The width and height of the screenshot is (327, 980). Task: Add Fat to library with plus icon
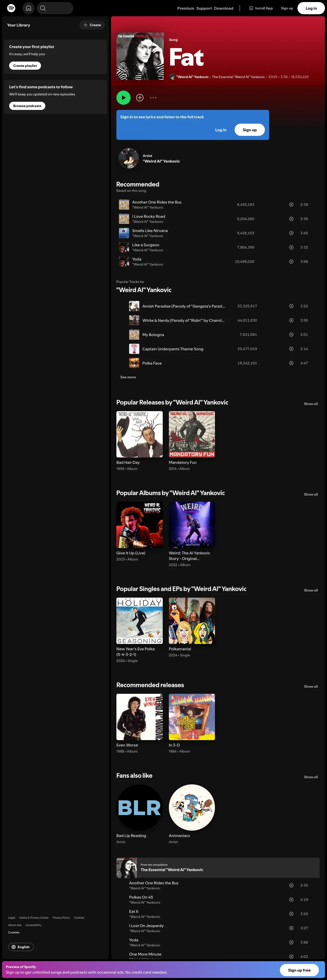coord(140,98)
